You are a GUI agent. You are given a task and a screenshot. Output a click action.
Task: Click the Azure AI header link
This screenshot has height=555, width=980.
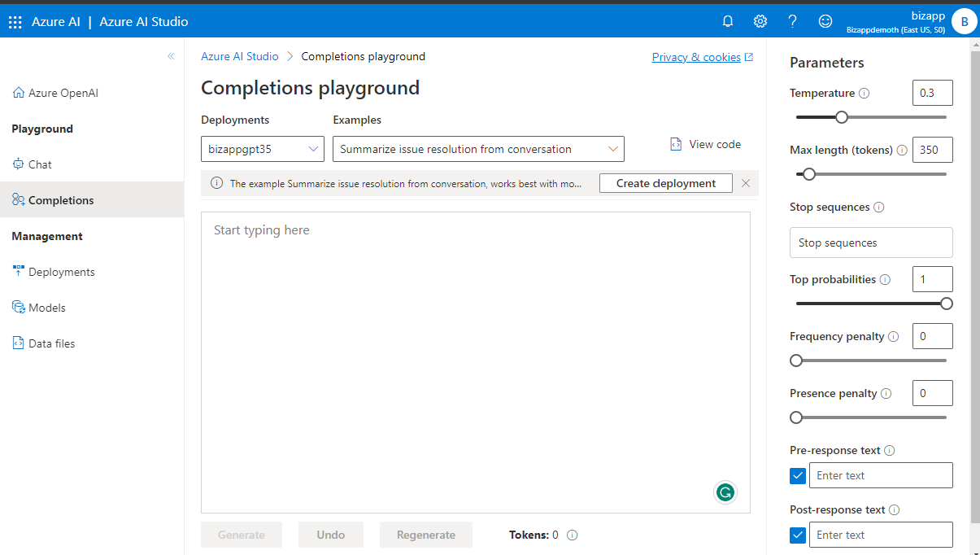[56, 22]
